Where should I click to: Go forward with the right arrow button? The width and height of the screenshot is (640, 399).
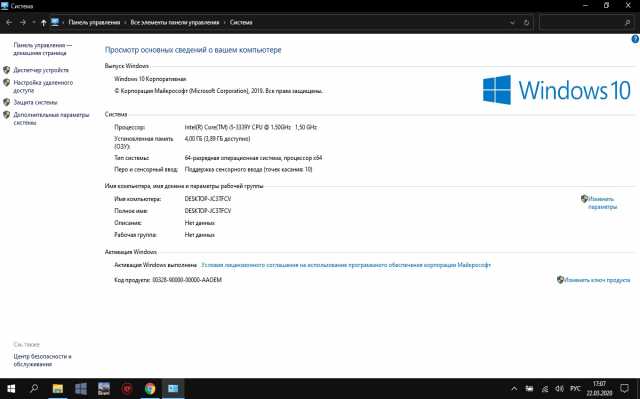tap(23, 22)
